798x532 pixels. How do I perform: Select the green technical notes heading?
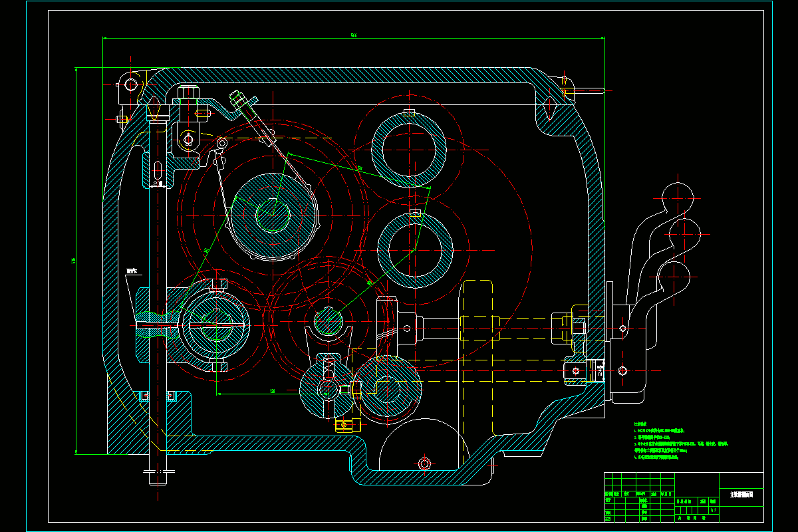(x=641, y=423)
